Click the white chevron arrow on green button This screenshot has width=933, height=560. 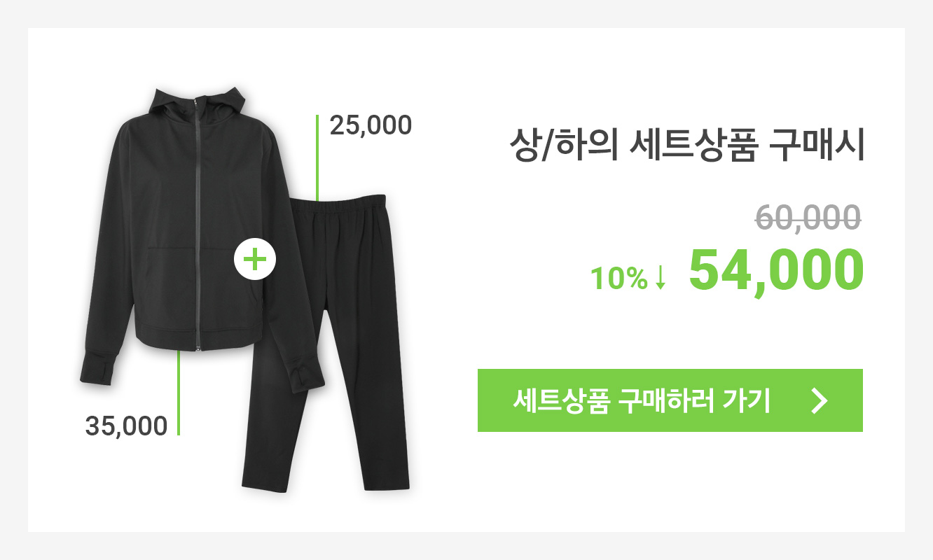coord(819,400)
